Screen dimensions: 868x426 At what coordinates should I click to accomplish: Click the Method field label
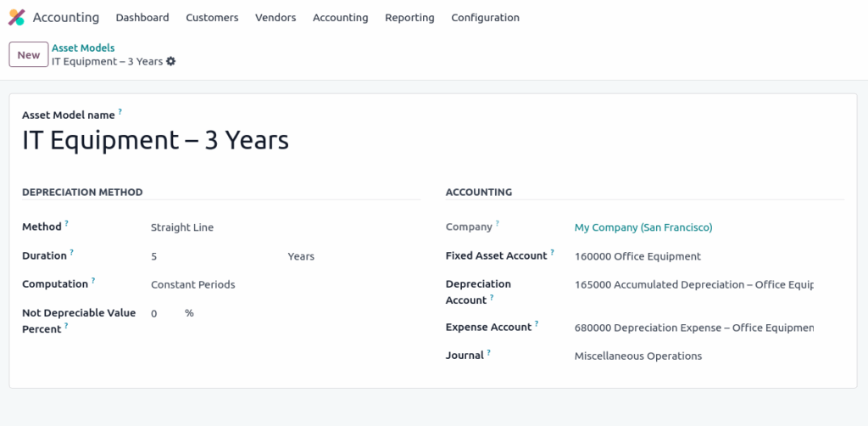click(42, 227)
